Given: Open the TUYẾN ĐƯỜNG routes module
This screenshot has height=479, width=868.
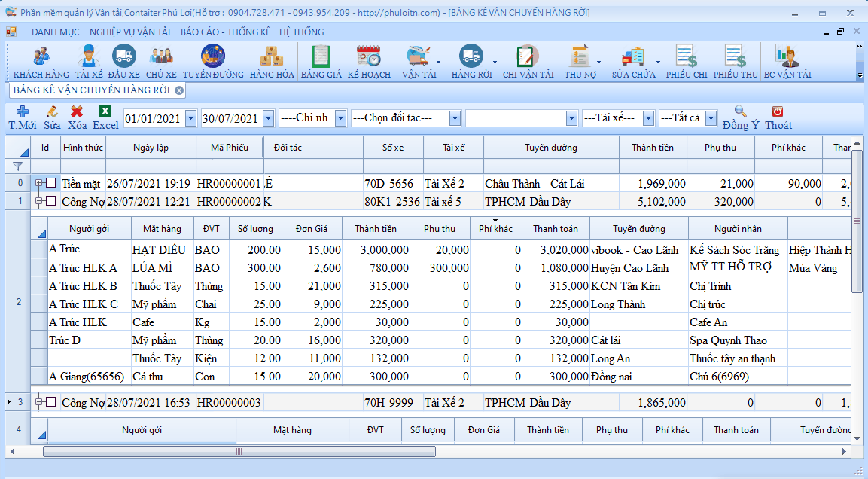Looking at the screenshot, I should (213, 62).
